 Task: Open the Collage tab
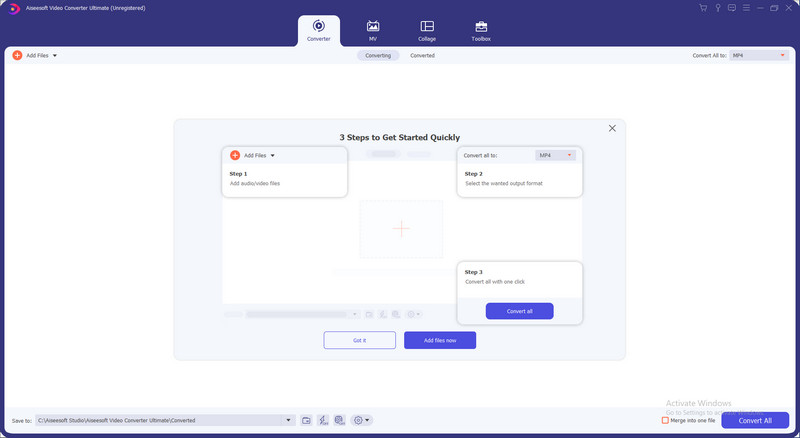click(427, 31)
